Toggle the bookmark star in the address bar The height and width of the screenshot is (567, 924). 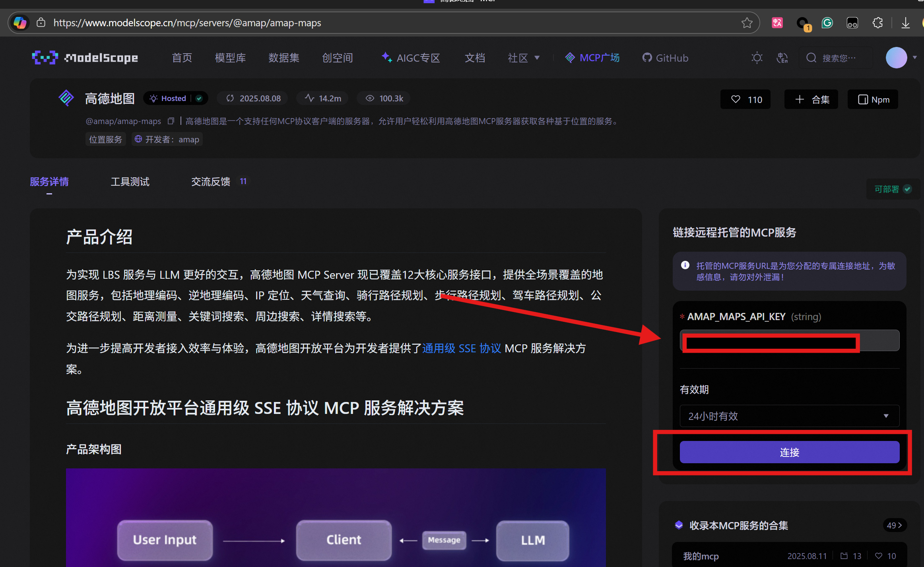(747, 23)
